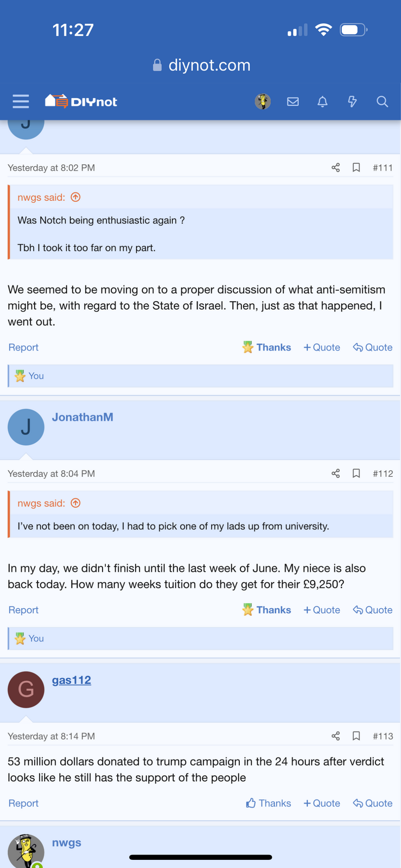Screen dimensions: 401x868
Task: Open the What's New lightning icon
Action: click(352, 101)
